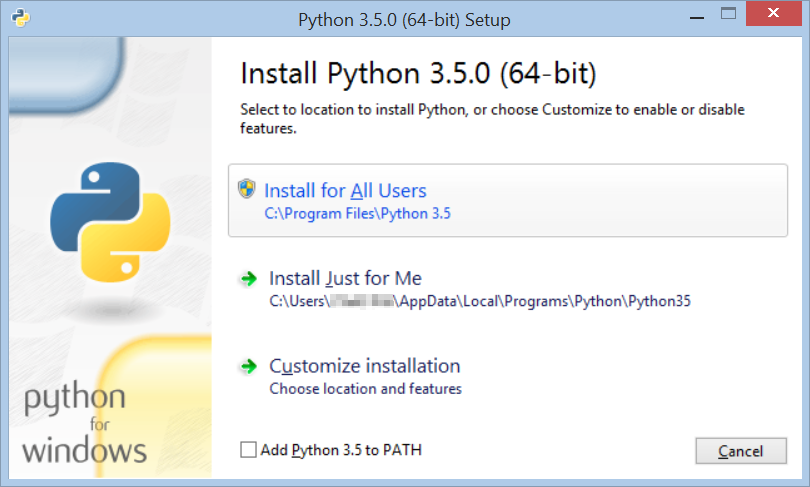Screen dimensions: 810x487
Task: Click the green arrow beside Customize installation
Action: pyautogui.click(x=248, y=367)
